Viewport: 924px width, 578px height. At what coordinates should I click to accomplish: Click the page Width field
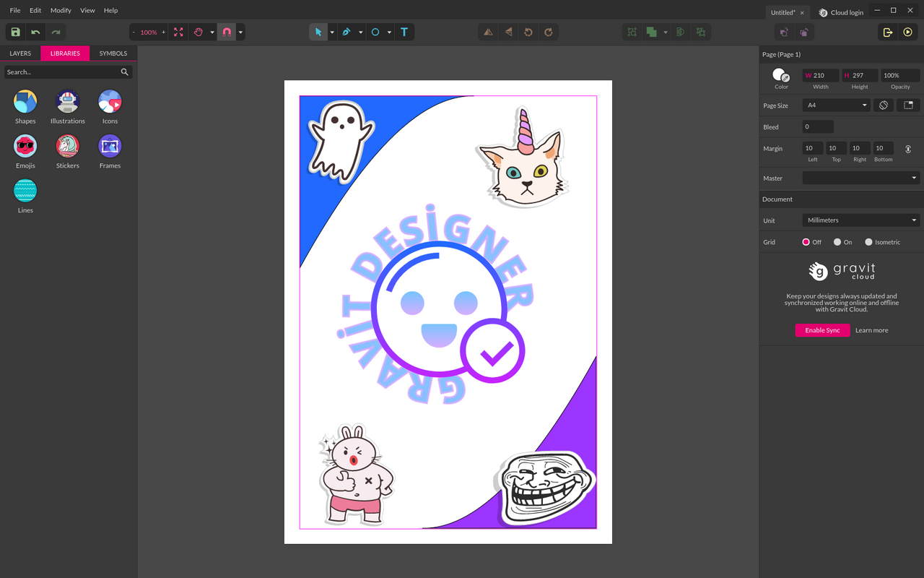tap(821, 75)
